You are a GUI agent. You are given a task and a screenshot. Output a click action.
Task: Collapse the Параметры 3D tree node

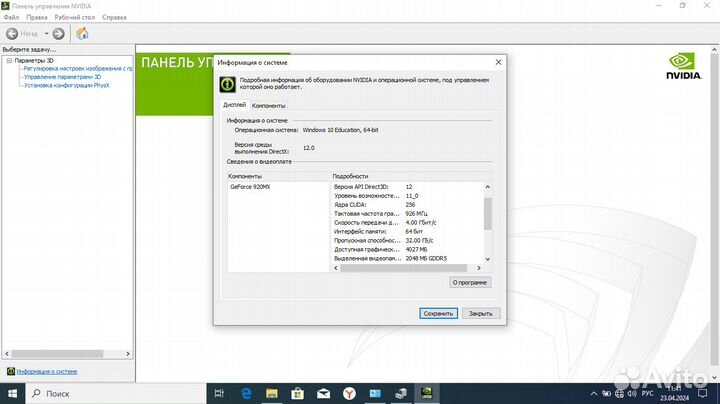[x=8, y=60]
